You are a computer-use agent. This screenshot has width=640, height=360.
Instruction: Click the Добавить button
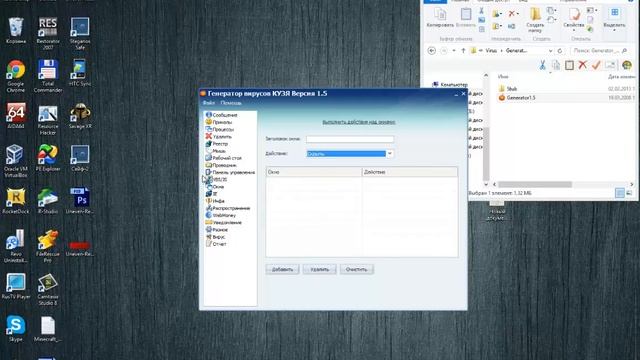pos(282,269)
